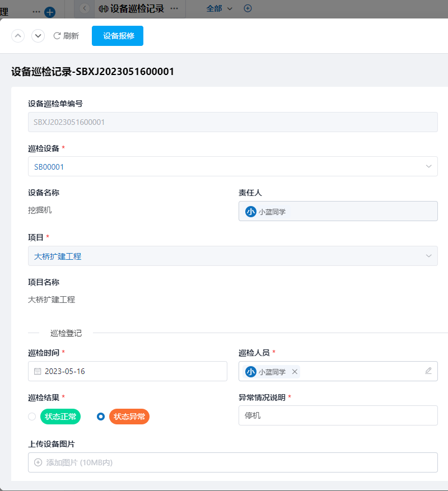Click the blue plus icon in top bar
The width and height of the screenshot is (448, 491).
pos(50,12)
